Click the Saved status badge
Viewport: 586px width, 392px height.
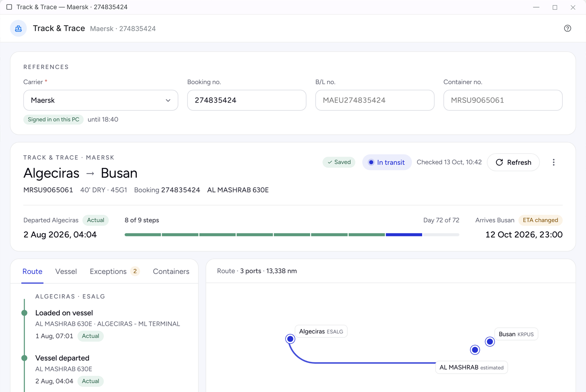(339, 162)
